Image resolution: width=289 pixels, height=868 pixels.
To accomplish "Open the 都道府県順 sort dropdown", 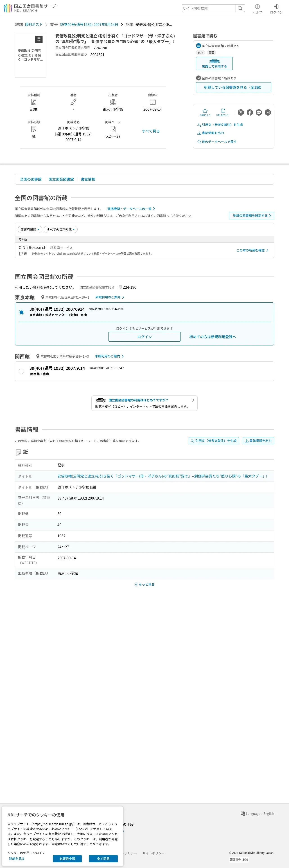I will click(x=30, y=229).
